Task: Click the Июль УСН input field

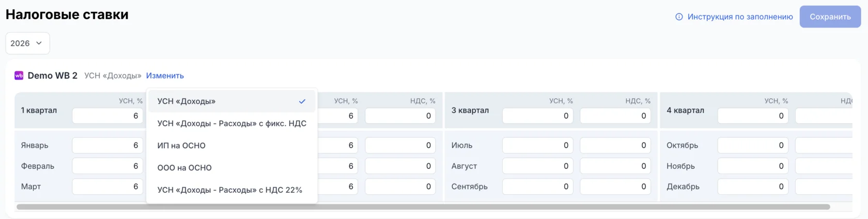Action: 538,145
